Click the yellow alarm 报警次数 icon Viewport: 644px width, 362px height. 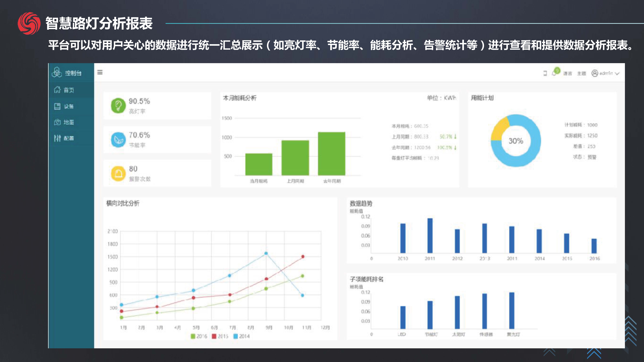118,173
